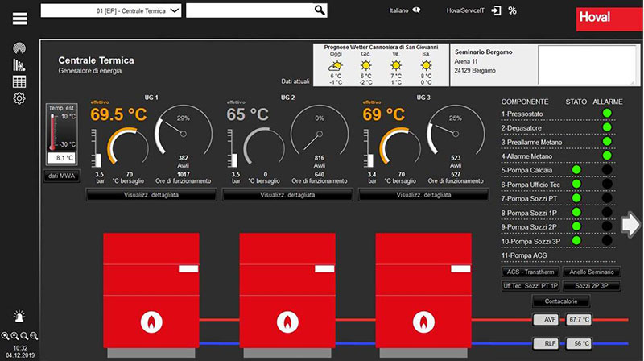The width and height of the screenshot is (644, 361).
Task: Select the ACS - Transtherm button
Action: pyautogui.click(x=529, y=272)
